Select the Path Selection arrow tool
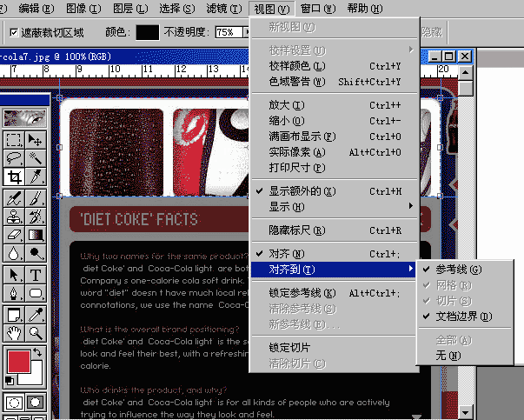 tap(14, 275)
